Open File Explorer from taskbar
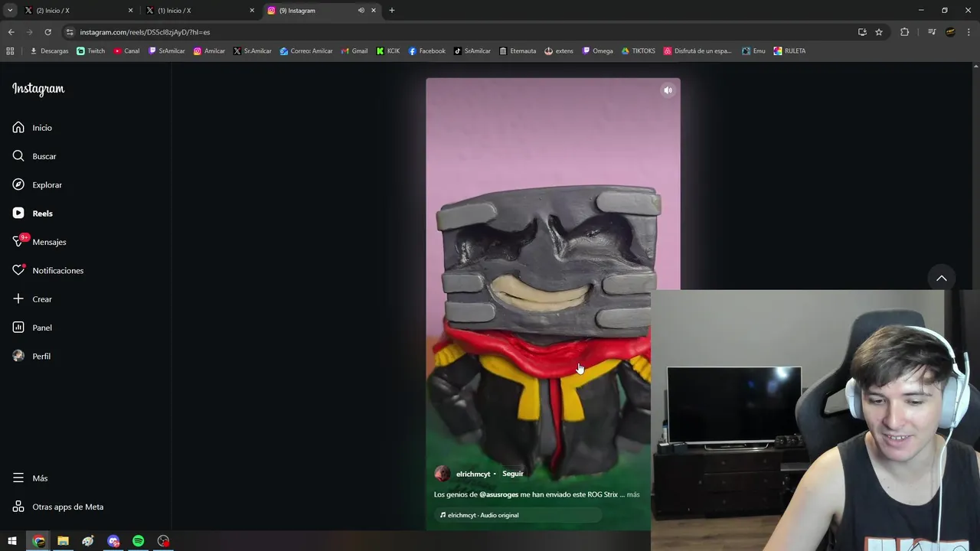The image size is (980, 551). click(x=63, y=541)
